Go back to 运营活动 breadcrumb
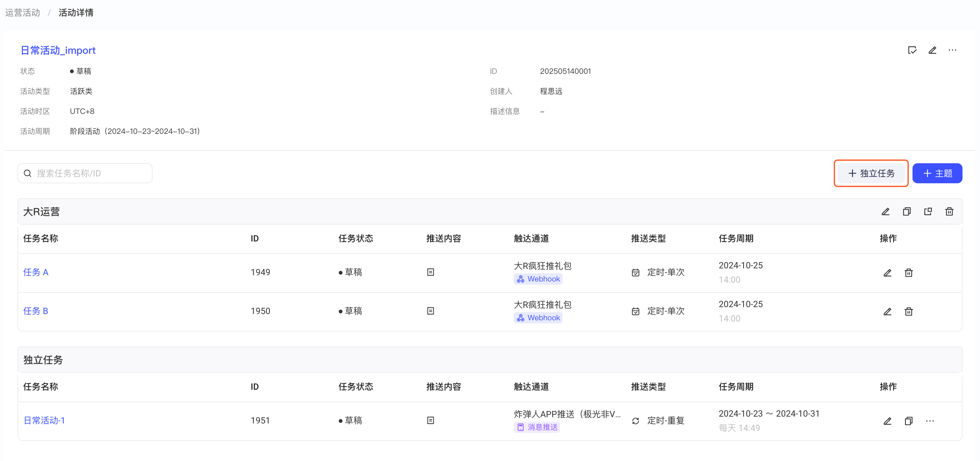980x461 pixels. (22, 13)
